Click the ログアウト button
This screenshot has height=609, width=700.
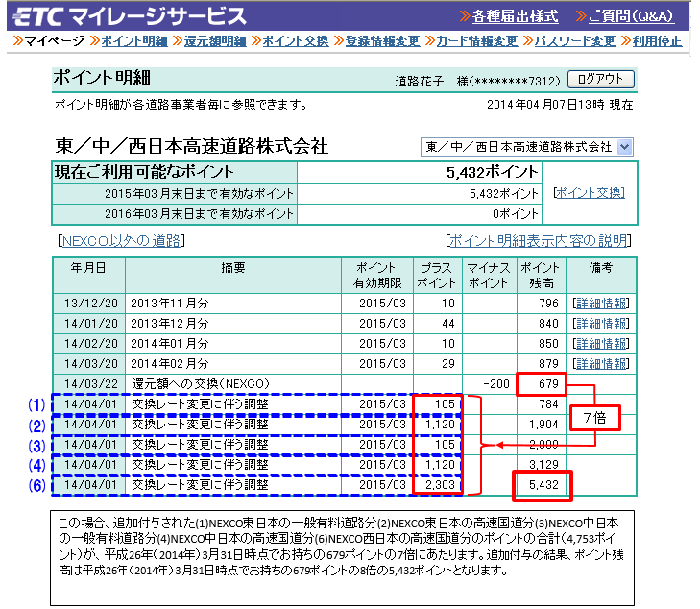click(600, 79)
